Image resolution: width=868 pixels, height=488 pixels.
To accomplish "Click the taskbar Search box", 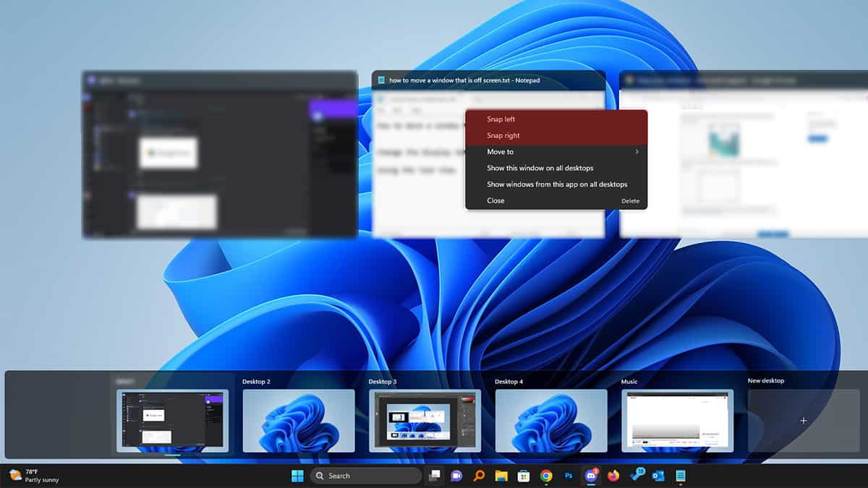I will [x=365, y=476].
